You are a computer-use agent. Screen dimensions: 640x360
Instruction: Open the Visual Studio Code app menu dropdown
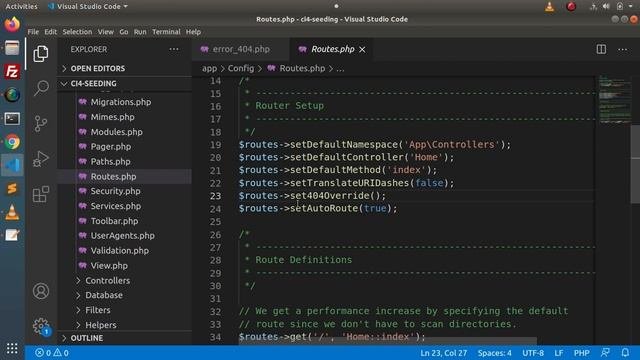pos(88,7)
